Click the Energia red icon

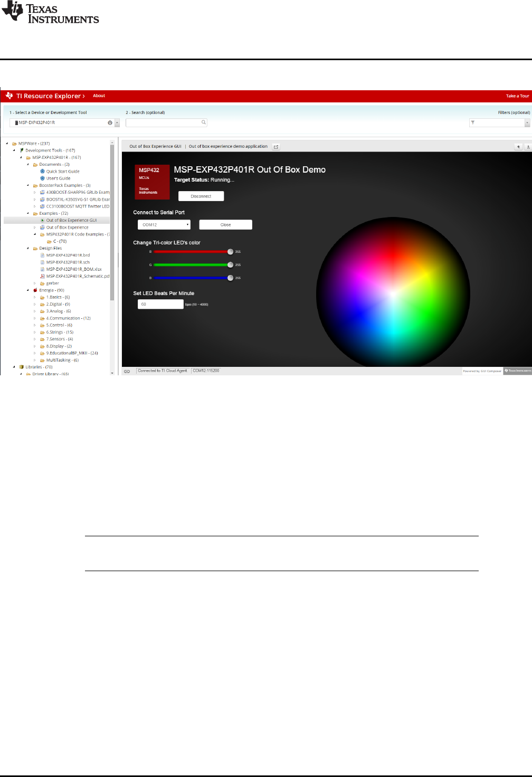coord(35,290)
